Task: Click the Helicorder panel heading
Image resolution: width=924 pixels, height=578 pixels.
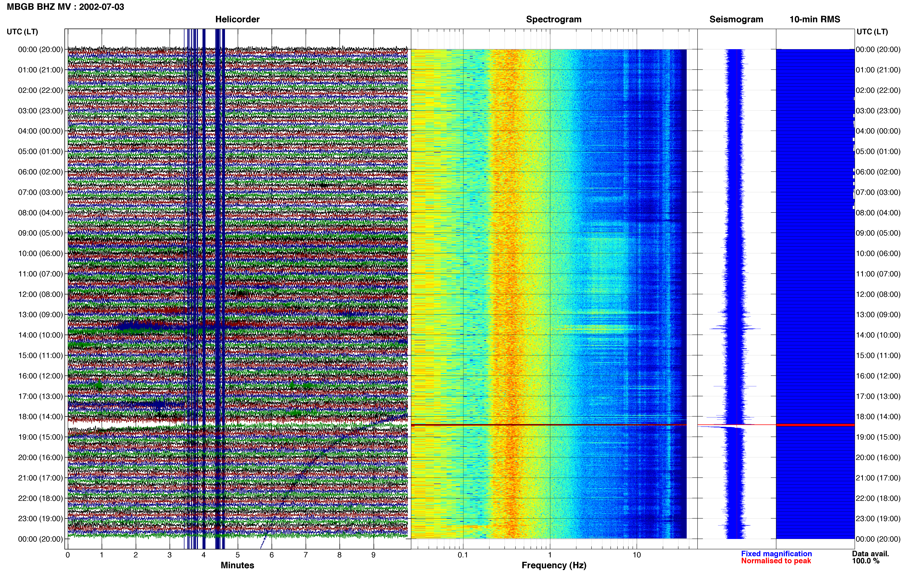Action: tap(237, 20)
